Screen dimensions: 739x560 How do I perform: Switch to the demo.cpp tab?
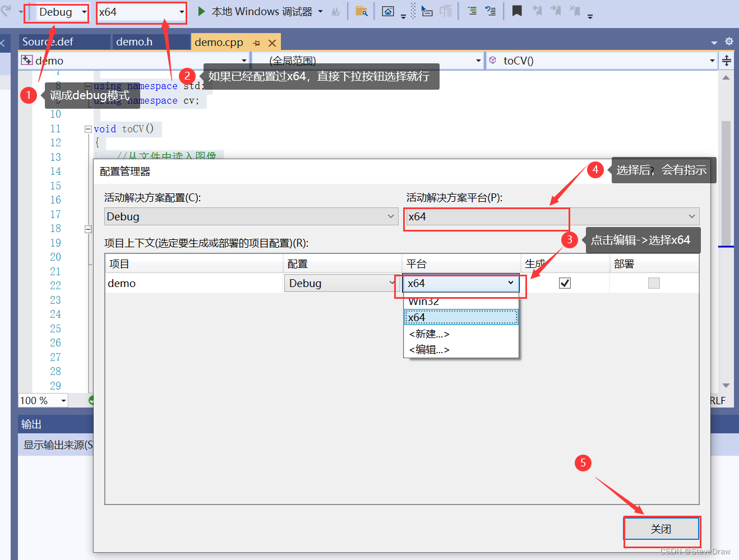219,42
